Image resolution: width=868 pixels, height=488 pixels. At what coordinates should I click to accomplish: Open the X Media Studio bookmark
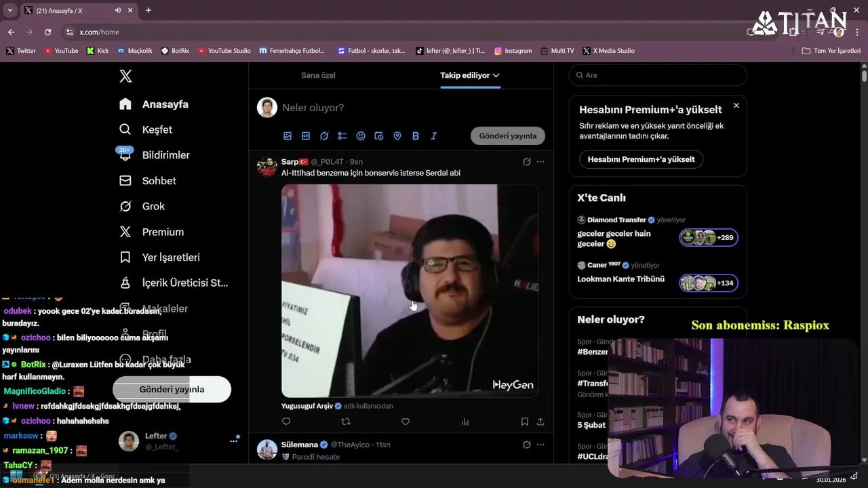pyautogui.click(x=608, y=51)
